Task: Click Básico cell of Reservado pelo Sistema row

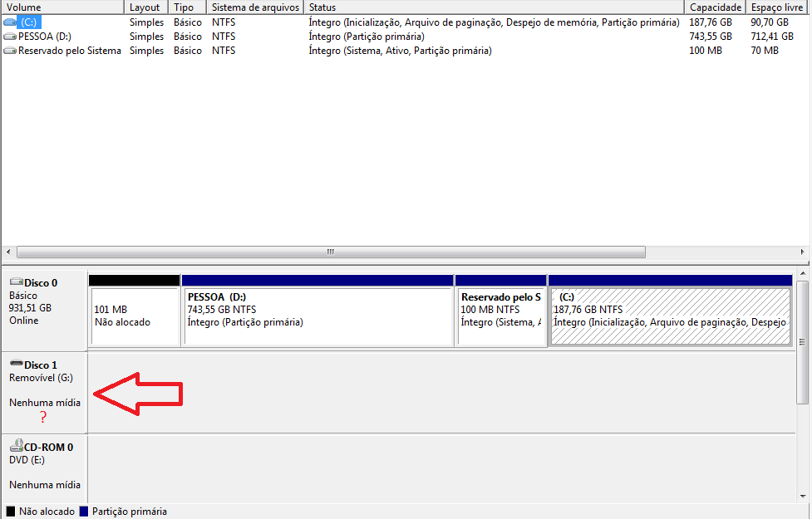Action: tap(188, 51)
